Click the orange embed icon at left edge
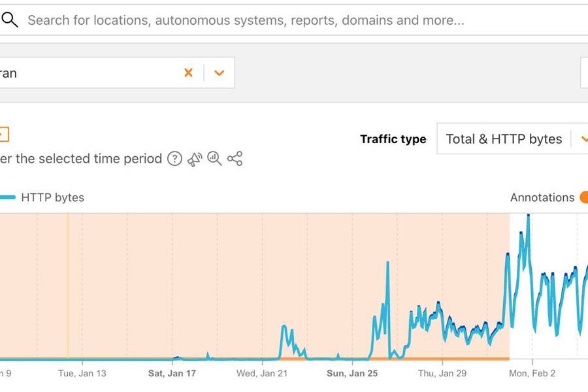The width and height of the screenshot is (588, 392). pyautogui.click(x=4, y=135)
